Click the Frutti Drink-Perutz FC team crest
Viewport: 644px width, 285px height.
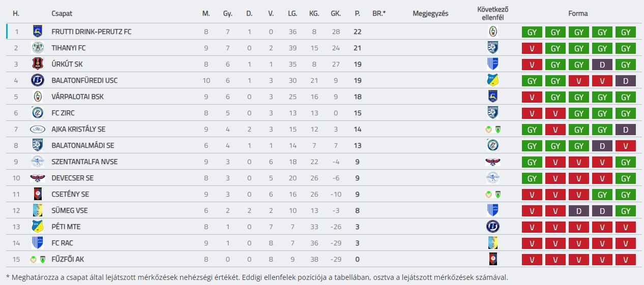coord(38,31)
